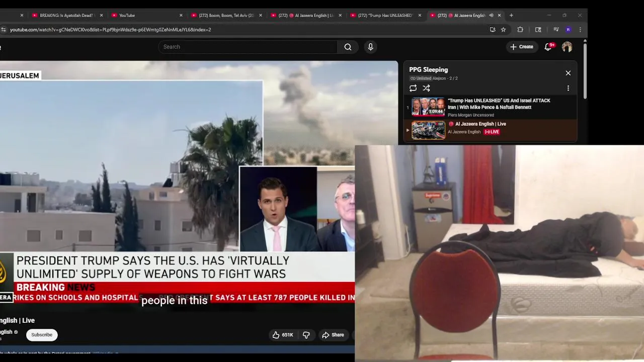This screenshot has height=362, width=644.
Task: Open the browser side panel icon
Action: pos(538,30)
